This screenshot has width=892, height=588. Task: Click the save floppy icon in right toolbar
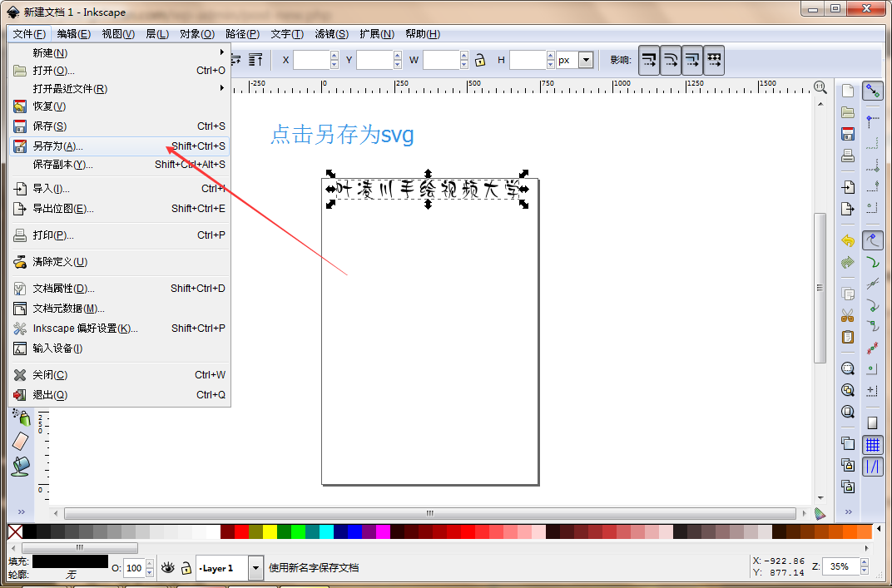coord(848,134)
